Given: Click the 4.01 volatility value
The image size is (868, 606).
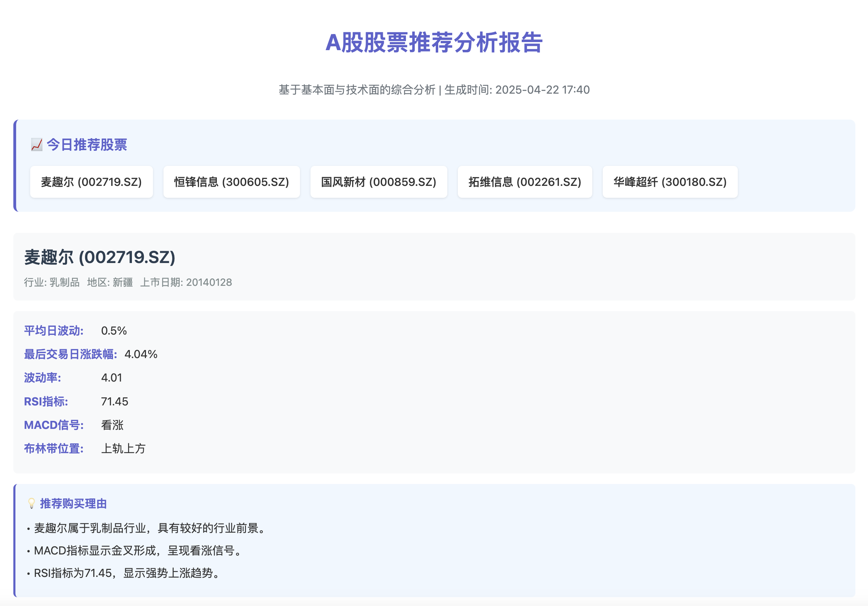Looking at the screenshot, I should [x=112, y=377].
